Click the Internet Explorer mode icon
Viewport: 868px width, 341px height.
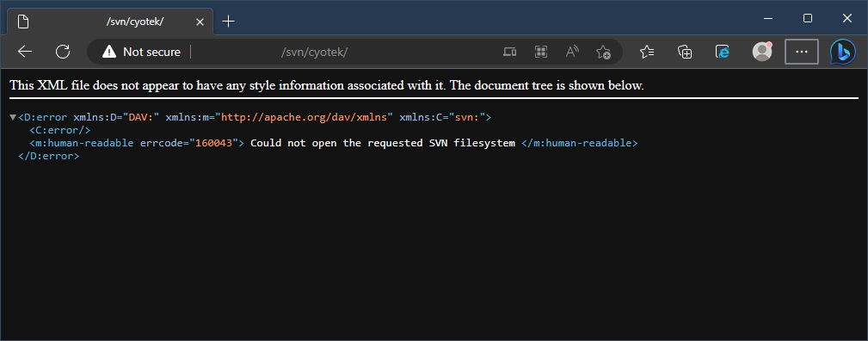pyautogui.click(x=723, y=53)
